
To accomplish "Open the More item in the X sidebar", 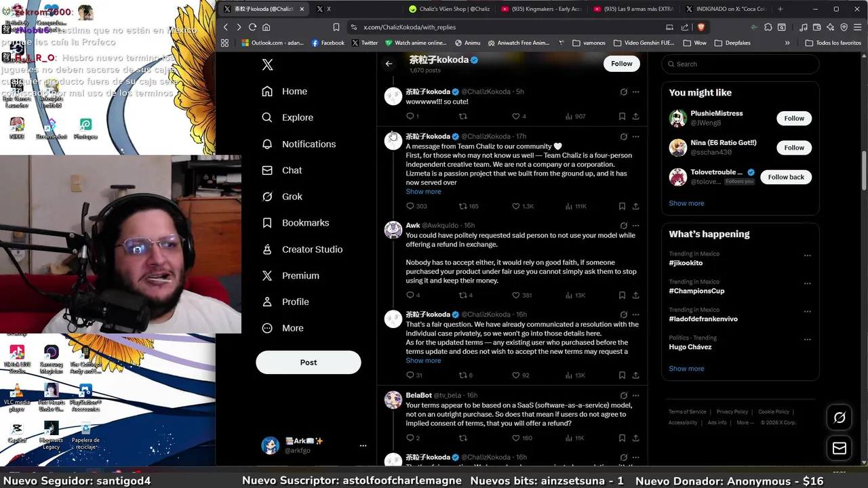I will [283, 328].
